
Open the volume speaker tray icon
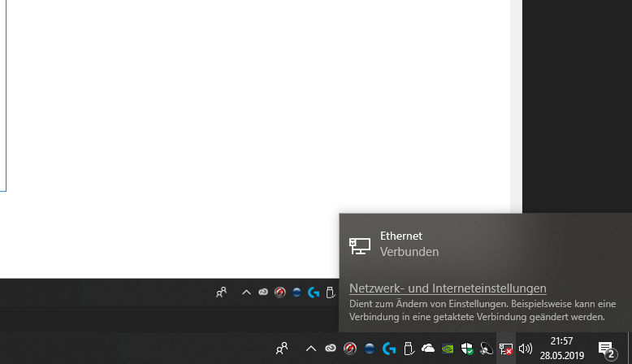coord(526,349)
